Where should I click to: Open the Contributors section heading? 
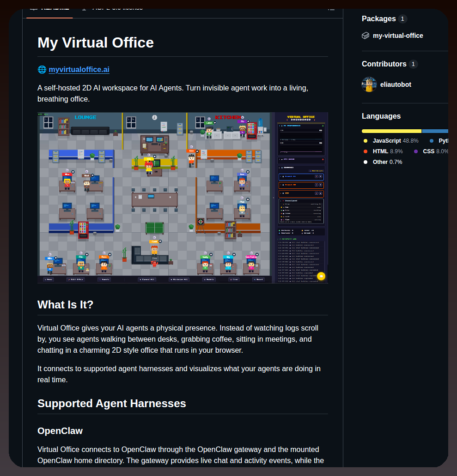point(384,64)
